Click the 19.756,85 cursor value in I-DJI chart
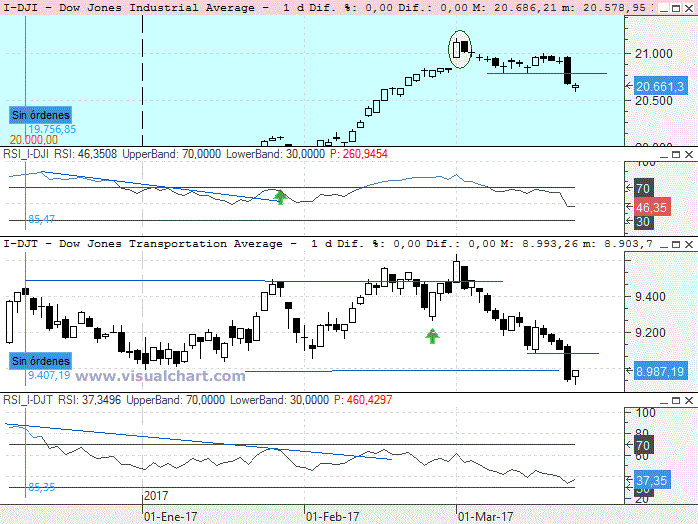Viewport: 698px width, 524px height. (52, 129)
